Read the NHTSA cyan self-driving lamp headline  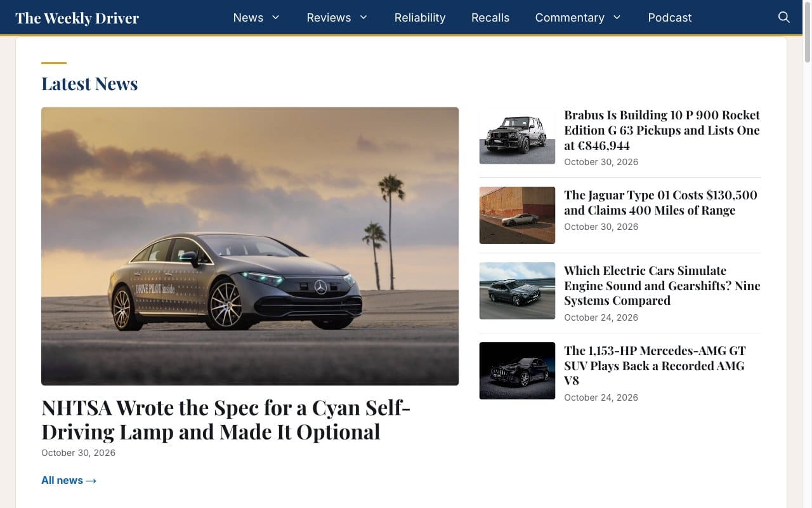pyautogui.click(x=226, y=419)
